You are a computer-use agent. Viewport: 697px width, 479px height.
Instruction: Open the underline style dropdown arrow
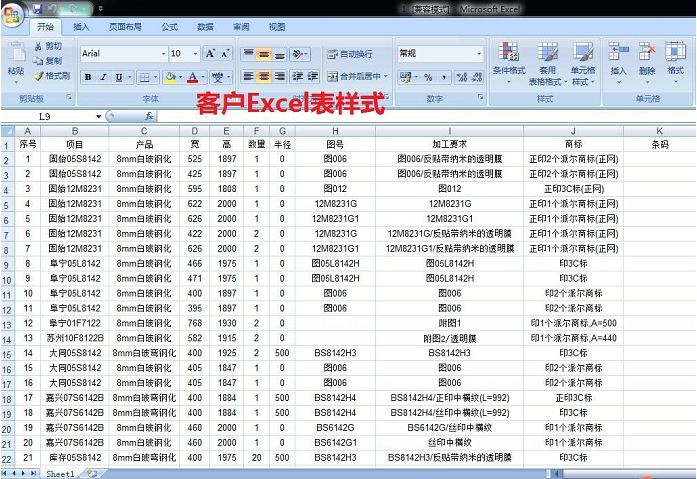click(129, 77)
